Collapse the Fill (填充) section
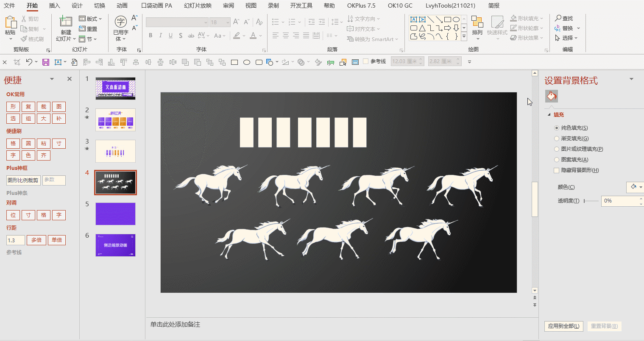Image resolution: width=644 pixels, height=341 pixels. coord(549,115)
